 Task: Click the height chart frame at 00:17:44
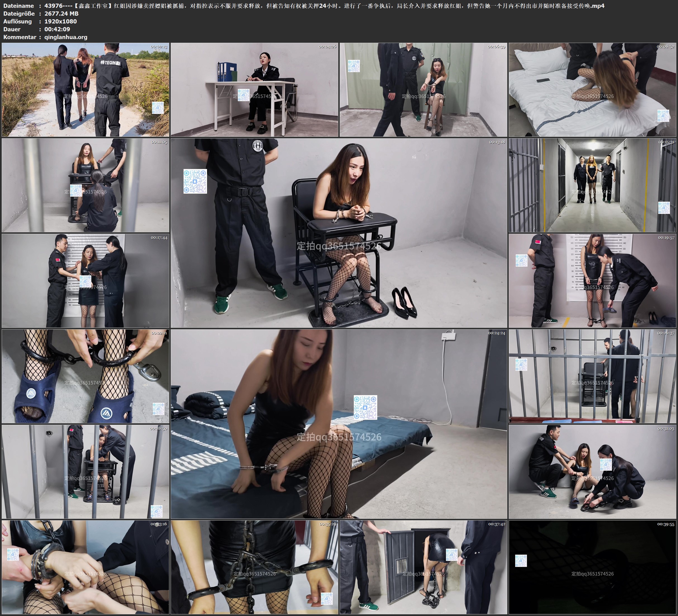pos(85,280)
